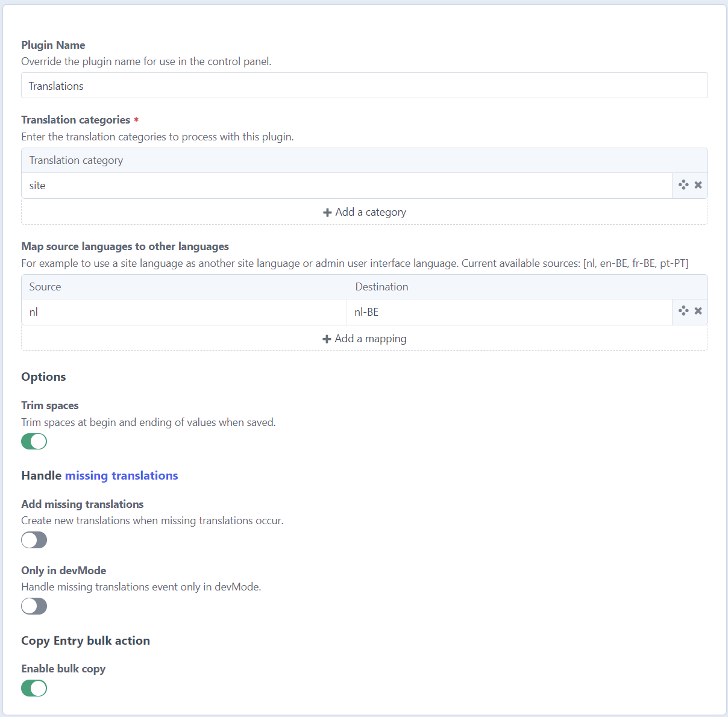Click the 'Translation categories' required label
Screen dimensions: 728x717
(76, 120)
